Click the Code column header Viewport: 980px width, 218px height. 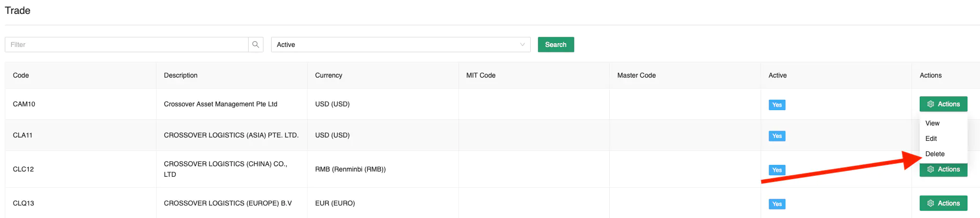click(x=21, y=75)
